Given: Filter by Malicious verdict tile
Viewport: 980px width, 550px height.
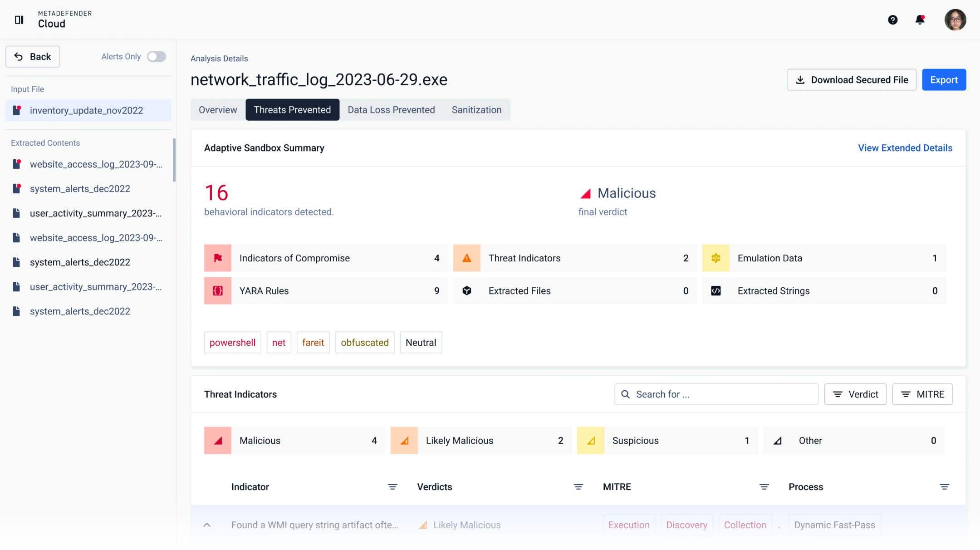Looking at the screenshot, I should (294, 441).
